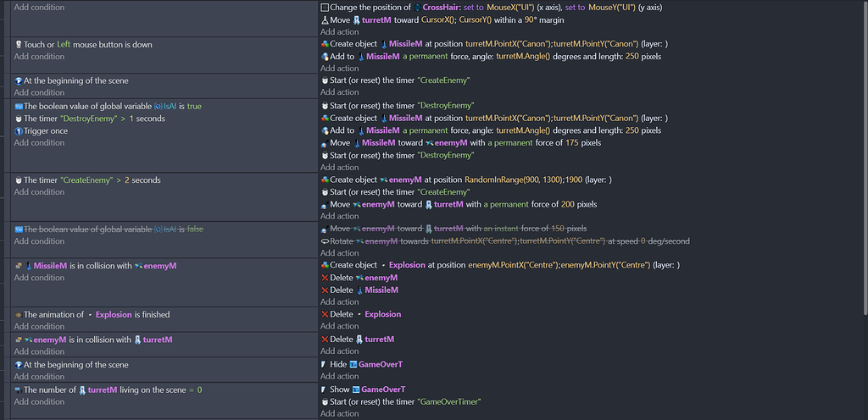Click the red X icon before 'Delete Explosion'

(325, 314)
